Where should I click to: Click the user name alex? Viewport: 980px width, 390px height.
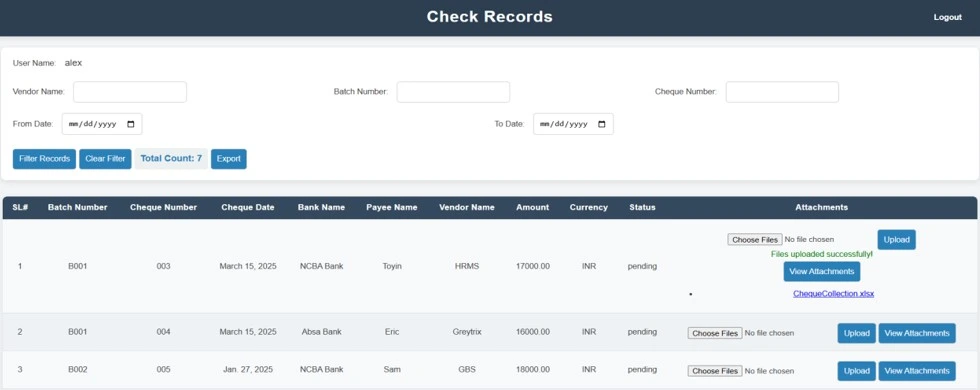point(73,63)
